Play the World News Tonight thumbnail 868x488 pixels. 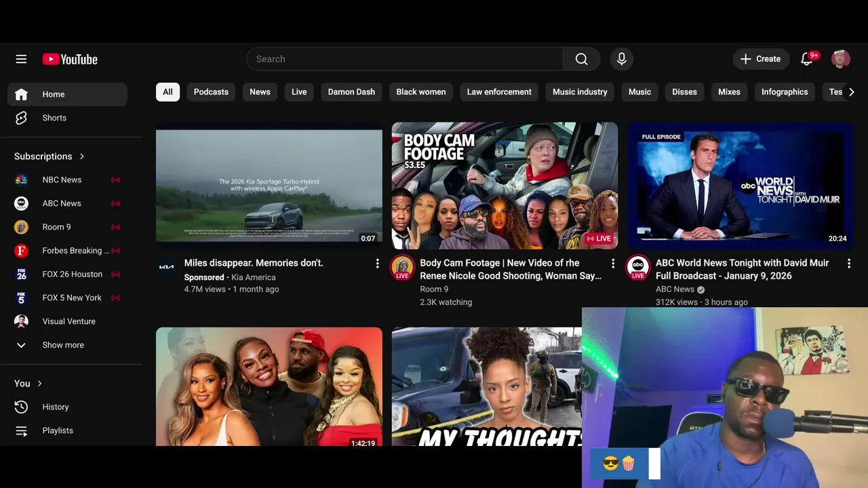[740, 186]
